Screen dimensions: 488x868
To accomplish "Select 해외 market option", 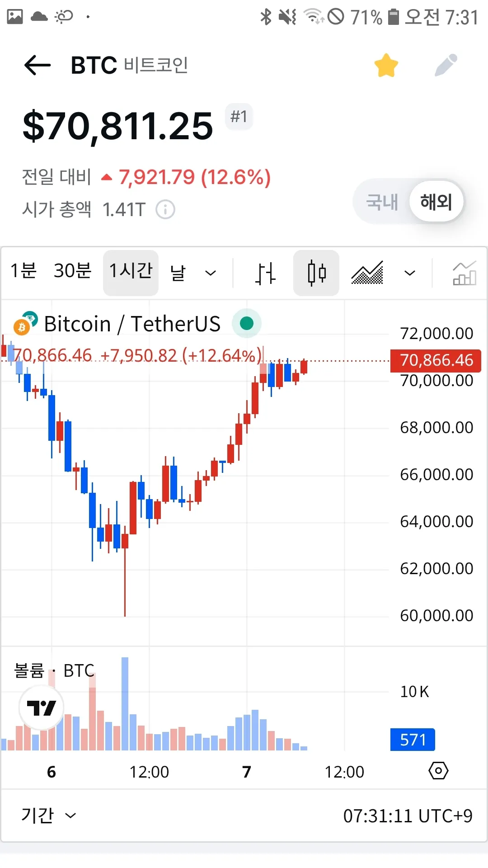I will (436, 202).
